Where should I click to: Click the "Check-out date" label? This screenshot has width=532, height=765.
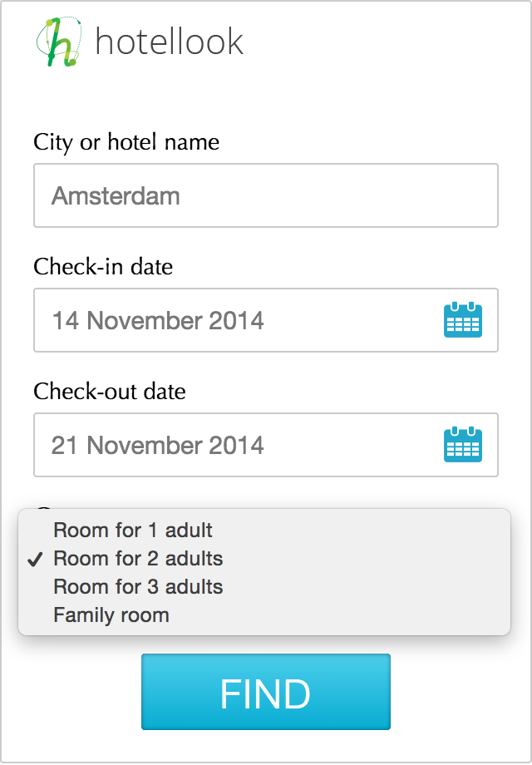point(110,392)
